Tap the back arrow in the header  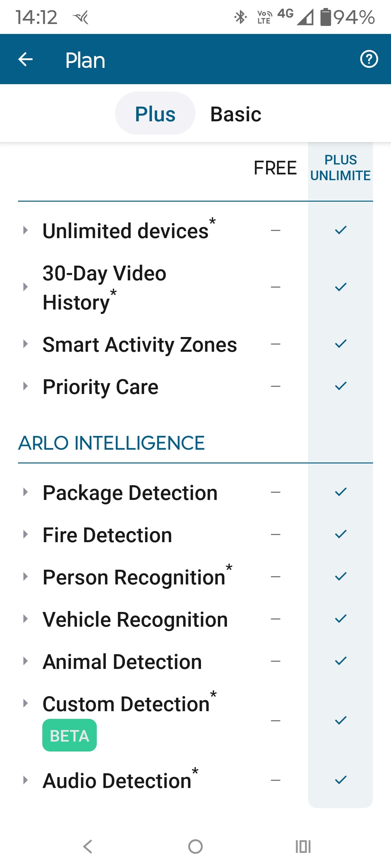coord(25,60)
